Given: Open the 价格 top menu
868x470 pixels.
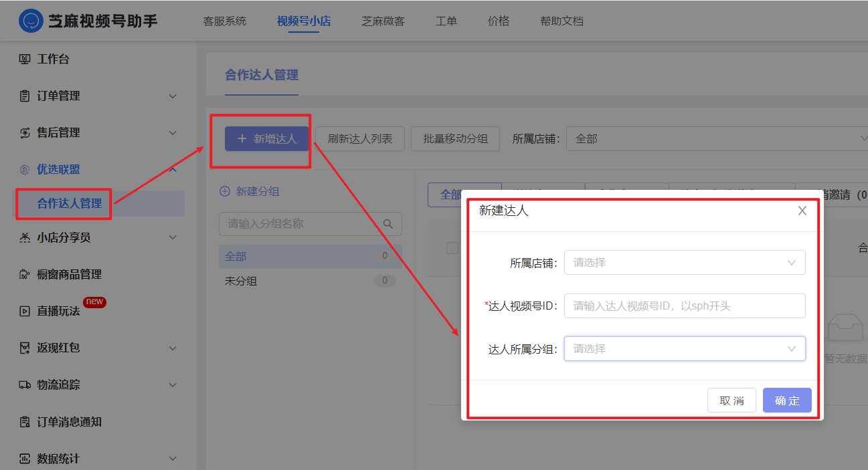Looking at the screenshot, I should [499, 21].
